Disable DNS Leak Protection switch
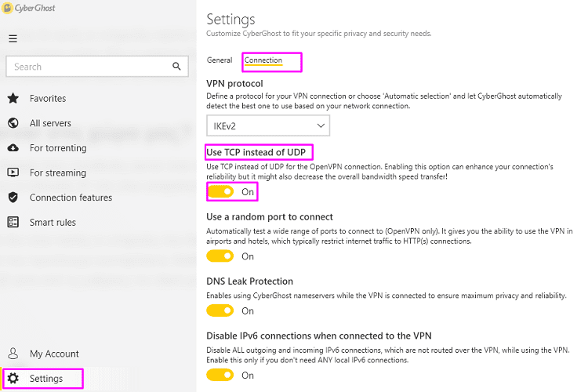588x392 pixels. click(220, 310)
